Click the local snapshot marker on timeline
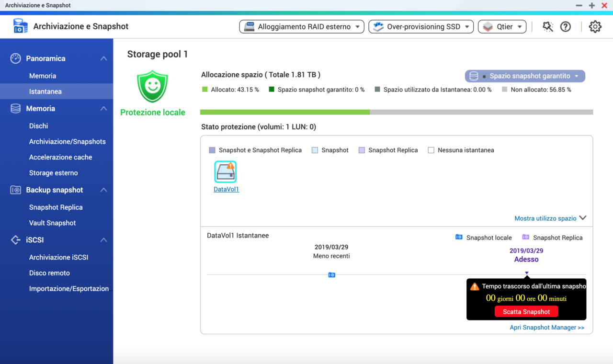613x364 pixels. 331,275
